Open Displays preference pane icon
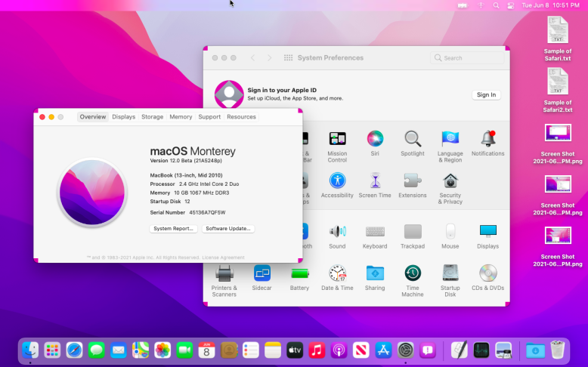The height and width of the screenshot is (367, 588). [x=488, y=232]
